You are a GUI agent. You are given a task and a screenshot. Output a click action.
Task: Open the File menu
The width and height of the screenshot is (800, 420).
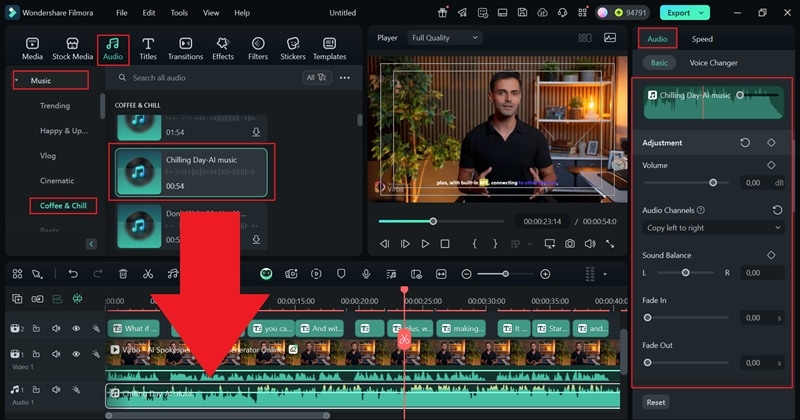[121, 13]
